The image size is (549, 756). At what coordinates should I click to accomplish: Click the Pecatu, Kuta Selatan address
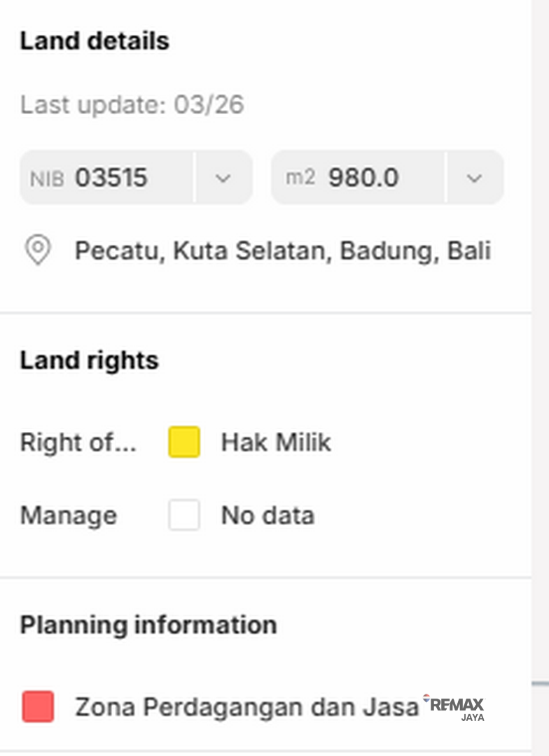pyautogui.click(x=282, y=250)
